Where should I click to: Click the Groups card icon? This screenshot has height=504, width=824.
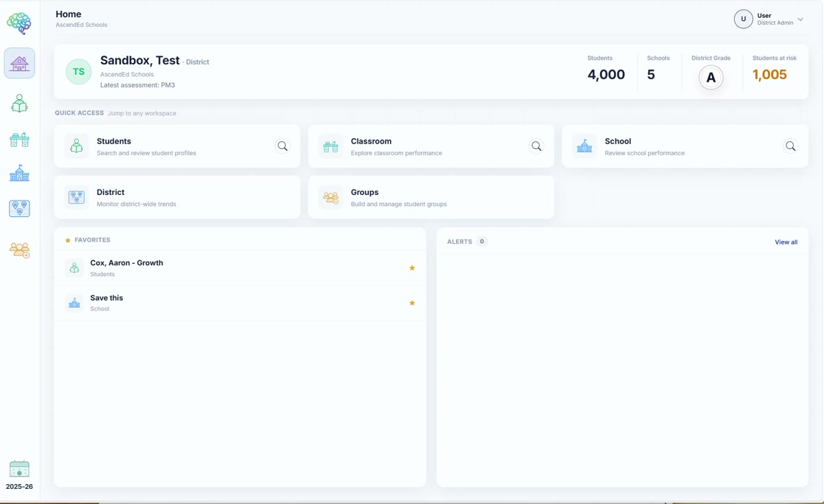331,198
